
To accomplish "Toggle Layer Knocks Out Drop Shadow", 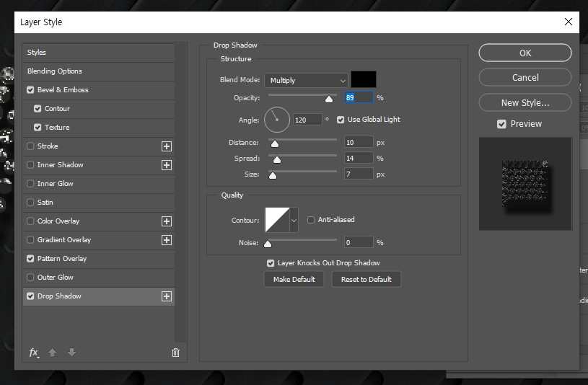I will point(271,263).
